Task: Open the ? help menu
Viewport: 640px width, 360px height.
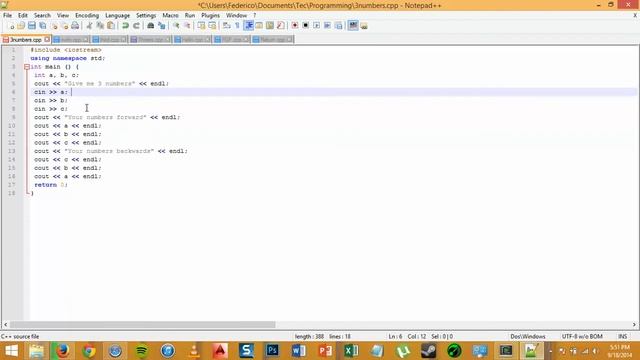Action: coord(255,16)
